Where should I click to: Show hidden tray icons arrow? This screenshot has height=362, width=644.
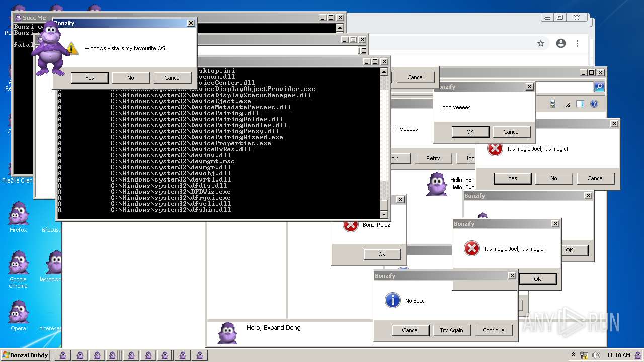point(573,355)
